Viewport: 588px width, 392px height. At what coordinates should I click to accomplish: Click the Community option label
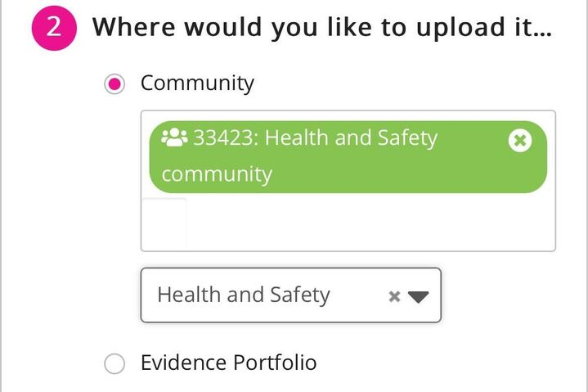click(197, 83)
